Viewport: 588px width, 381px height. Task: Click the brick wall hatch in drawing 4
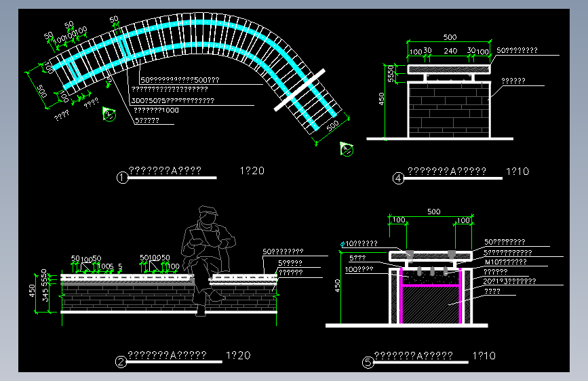tap(449, 110)
